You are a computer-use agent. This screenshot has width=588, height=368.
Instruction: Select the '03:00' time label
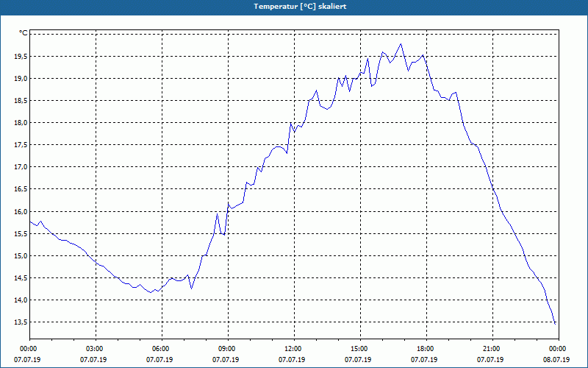(93, 349)
